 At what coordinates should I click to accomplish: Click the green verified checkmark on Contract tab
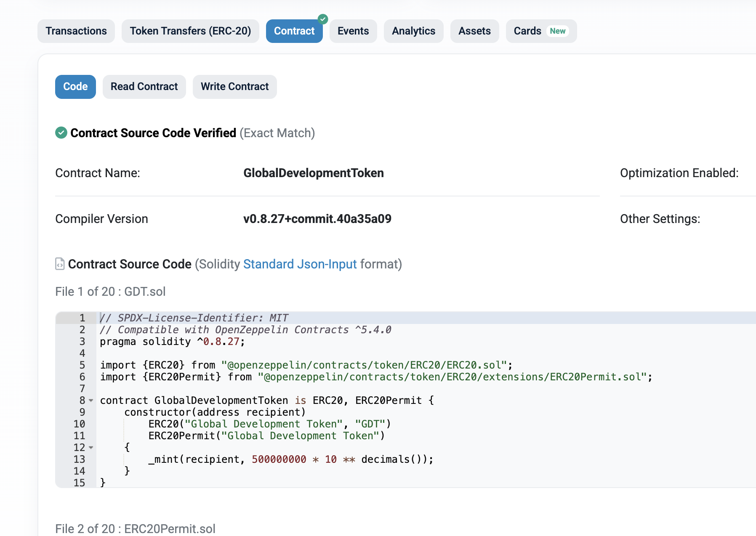coord(323,19)
